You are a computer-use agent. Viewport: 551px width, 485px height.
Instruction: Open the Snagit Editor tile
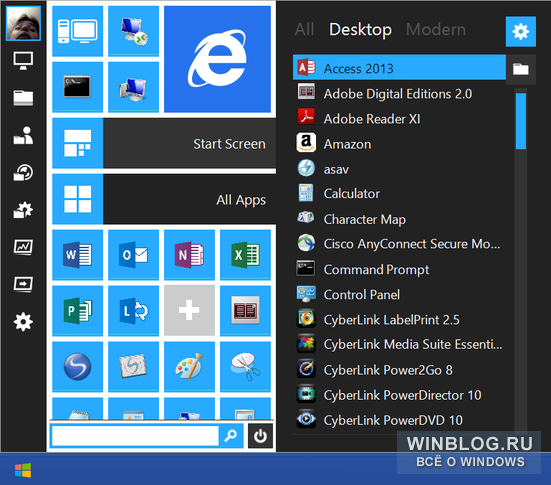coord(134,367)
